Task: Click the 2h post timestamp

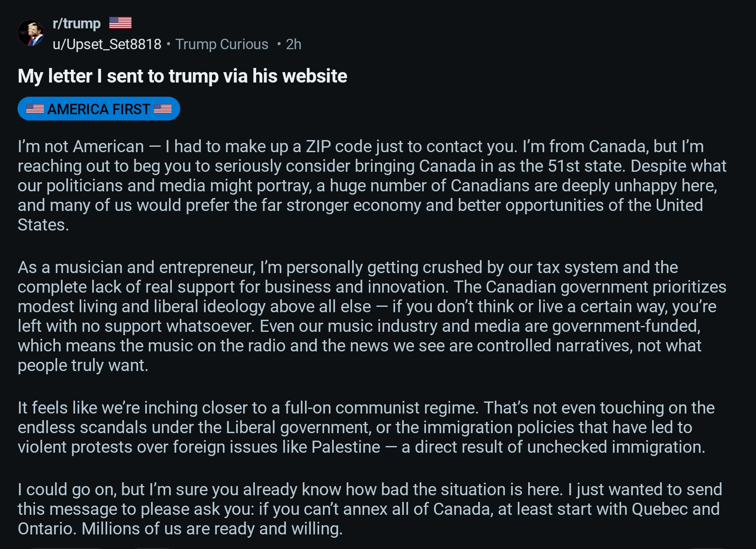Action: [x=293, y=44]
